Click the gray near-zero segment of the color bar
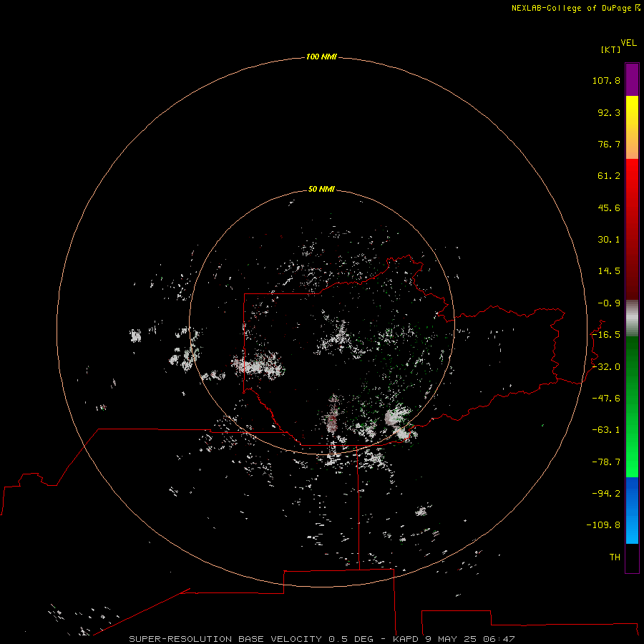644x644 pixels. point(632,318)
